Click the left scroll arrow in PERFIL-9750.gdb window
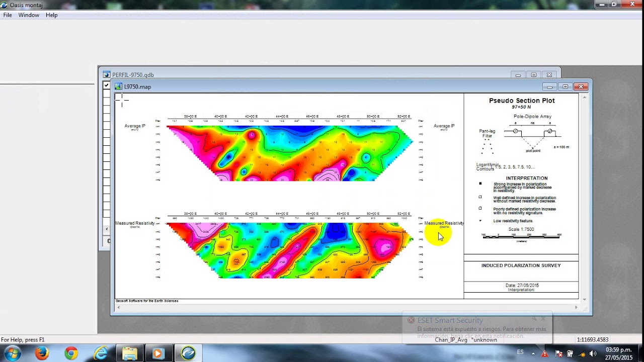Image resolution: width=644 pixels, height=362 pixels. (x=106, y=229)
